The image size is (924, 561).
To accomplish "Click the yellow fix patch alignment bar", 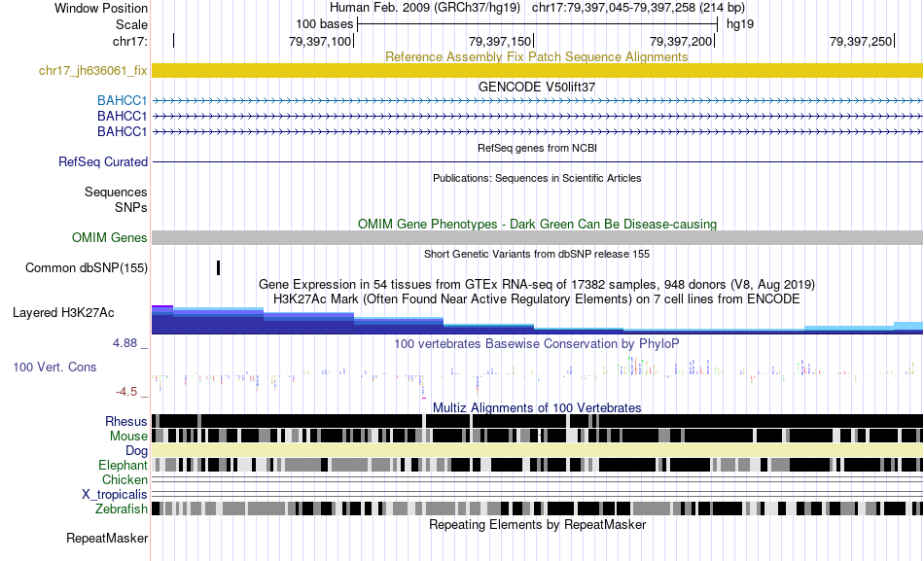I will click(537, 70).
